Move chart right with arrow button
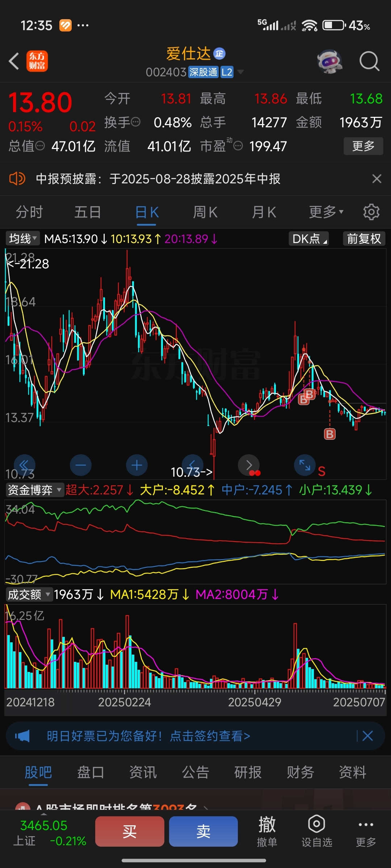 249,465
